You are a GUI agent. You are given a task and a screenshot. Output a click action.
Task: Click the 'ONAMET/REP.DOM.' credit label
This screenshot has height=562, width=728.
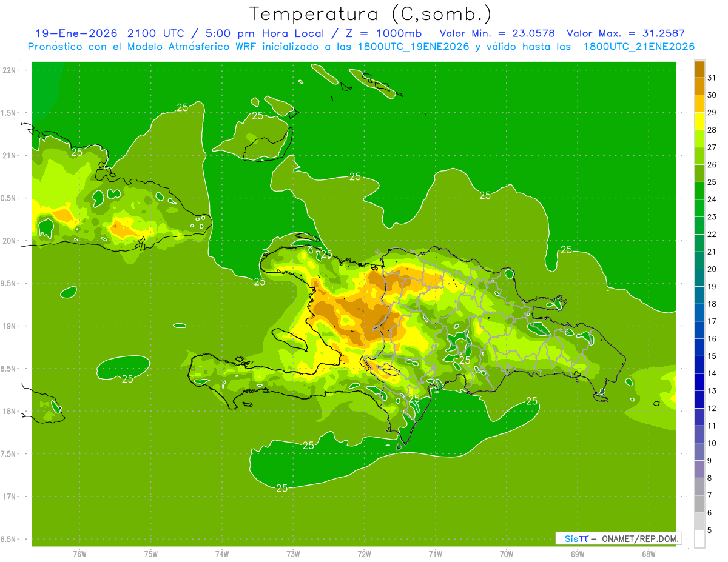641,538
